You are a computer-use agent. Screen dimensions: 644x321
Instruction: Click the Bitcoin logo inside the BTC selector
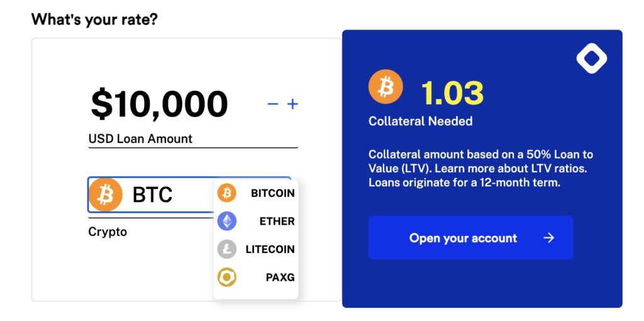click(106, 194)
